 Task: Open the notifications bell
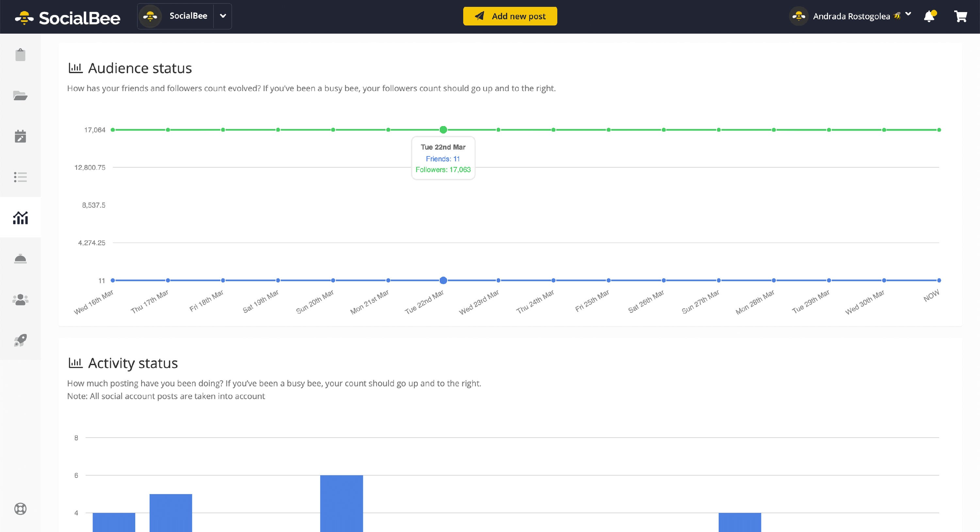click(x=929, y=16)
